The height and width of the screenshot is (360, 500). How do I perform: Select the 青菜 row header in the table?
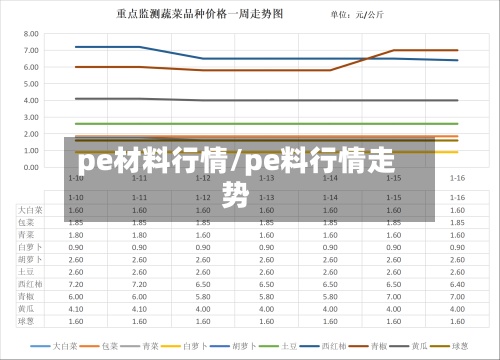pyautogui.click(x=26, y=235)
